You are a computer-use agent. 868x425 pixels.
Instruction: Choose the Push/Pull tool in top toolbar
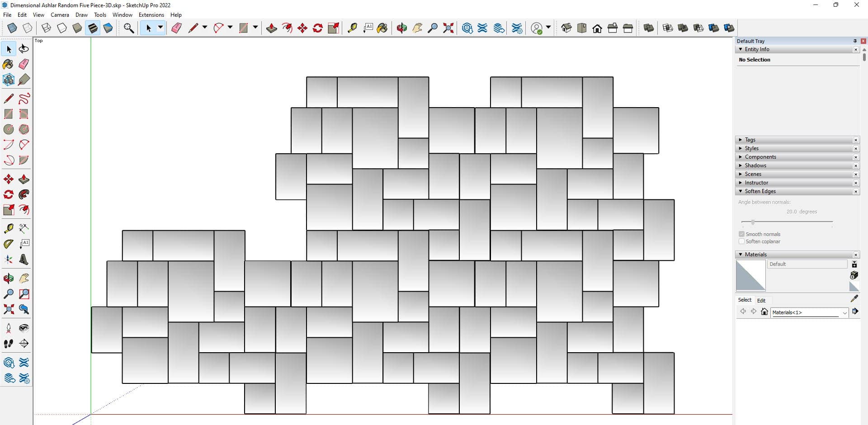tap(271, 28)
